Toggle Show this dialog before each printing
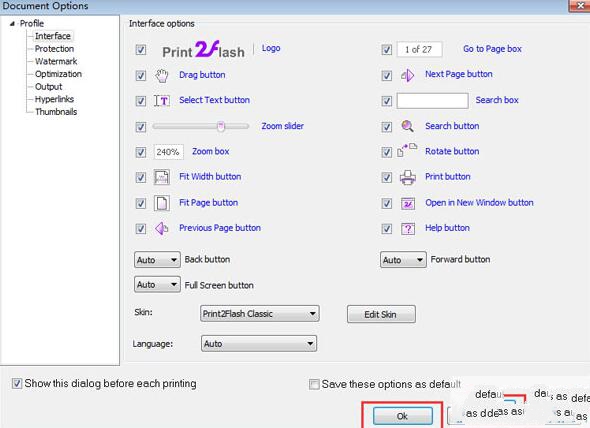Image resolution: width=590 pixels, height=428 pixels. [x=17, y=384]
